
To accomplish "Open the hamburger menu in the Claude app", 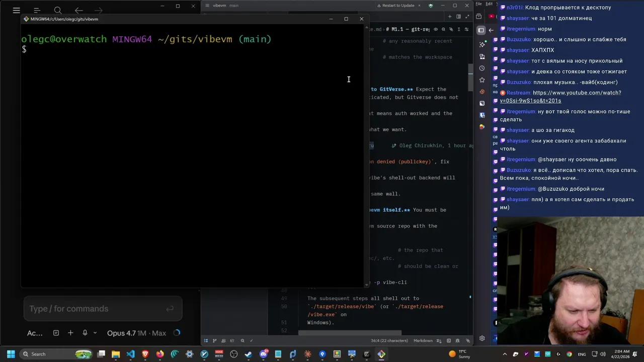I will (x=16, y=10).
